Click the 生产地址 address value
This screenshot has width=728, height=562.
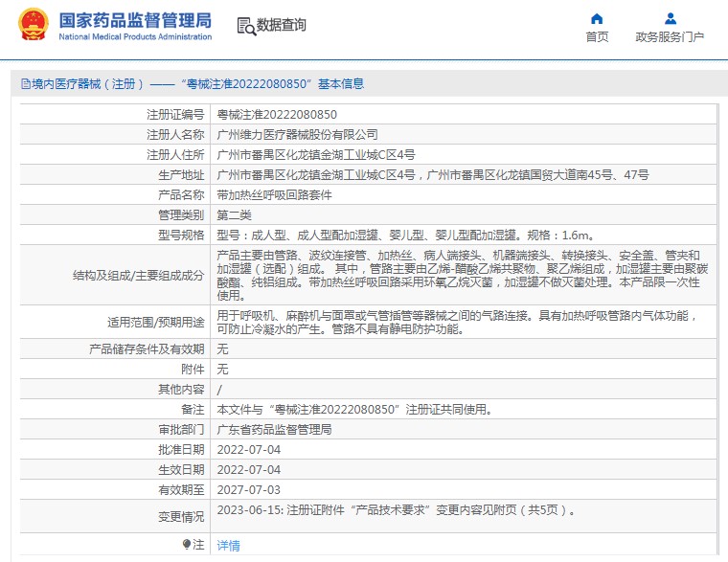tap(433, 175)
